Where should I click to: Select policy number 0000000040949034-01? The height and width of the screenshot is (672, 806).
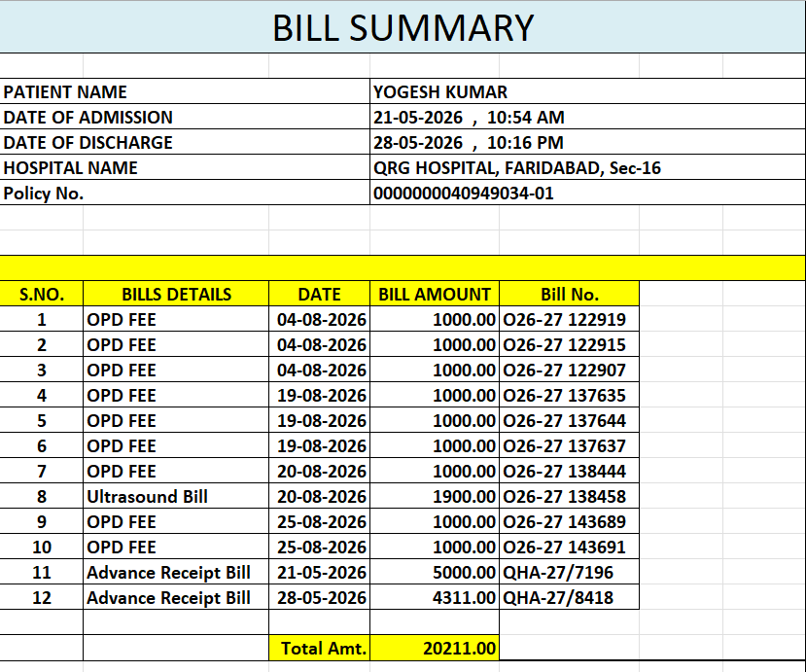pos(587,193)
